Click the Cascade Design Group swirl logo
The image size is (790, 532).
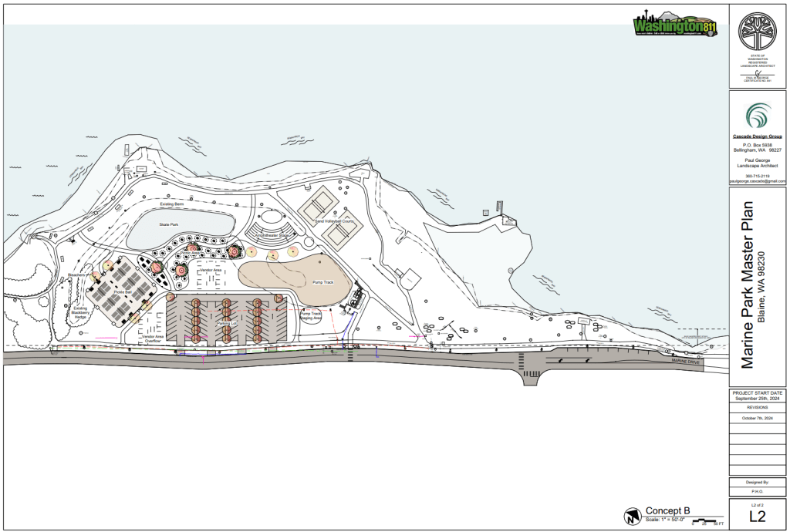(x=757, y=117)
